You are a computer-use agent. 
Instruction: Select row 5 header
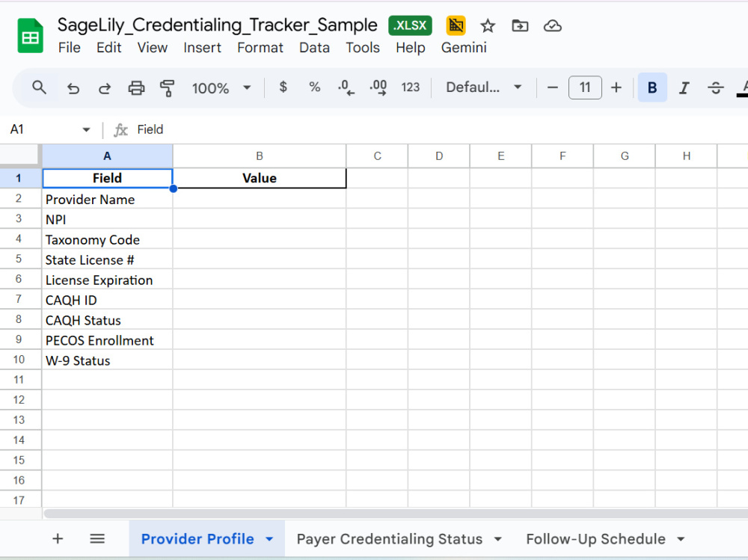click(19, 259)
